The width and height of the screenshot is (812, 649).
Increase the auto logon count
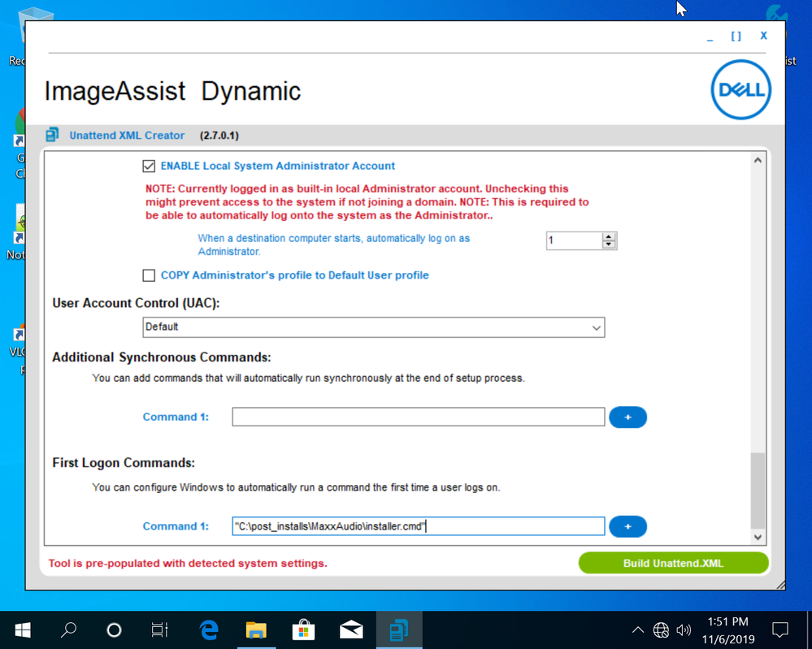point(609,236)
